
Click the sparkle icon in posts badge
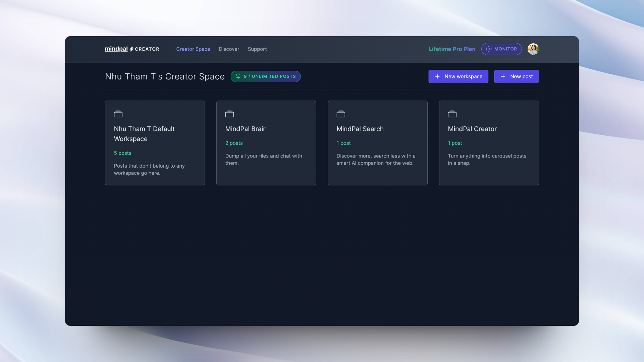point(238,76)
